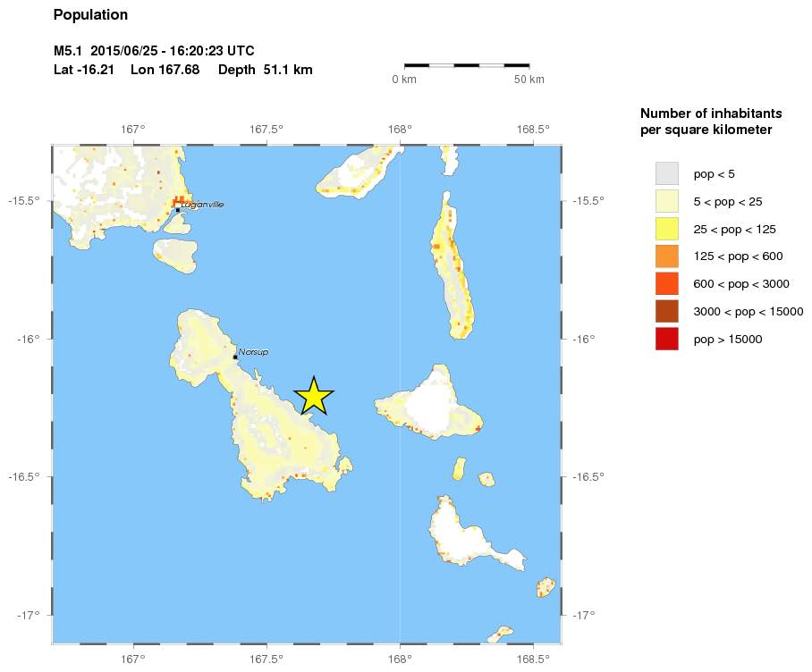Screen dimensions: 812x672
Task: Click the 'M5.1' magnitude text
Action: tap(68, 51)
